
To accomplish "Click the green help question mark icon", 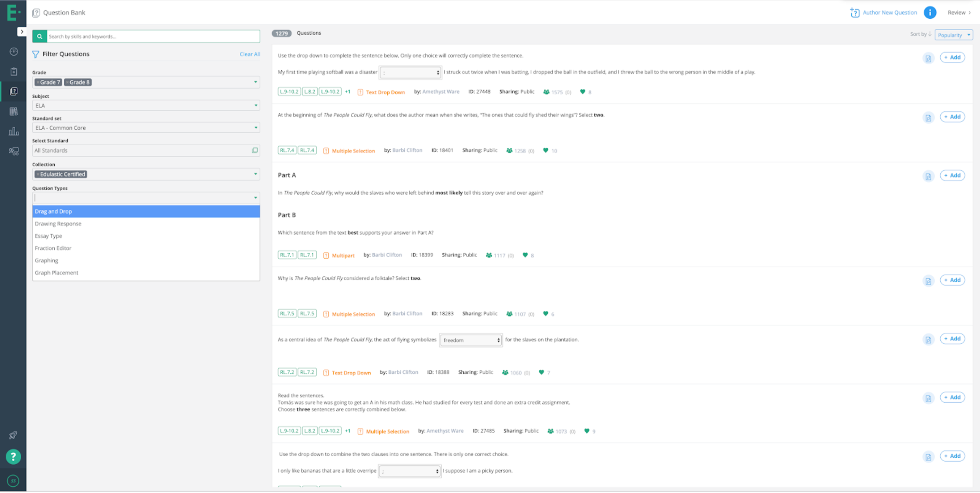I will coord(13,457).
